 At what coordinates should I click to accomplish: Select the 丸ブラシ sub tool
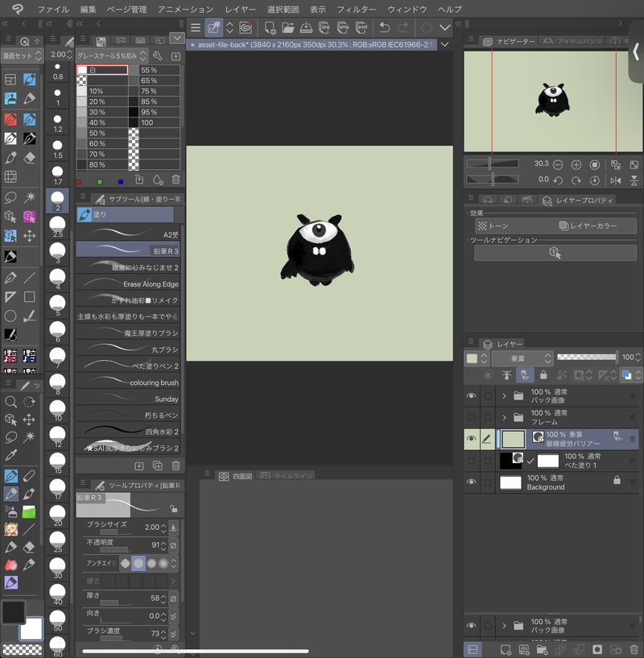click(x=128, y=350)
